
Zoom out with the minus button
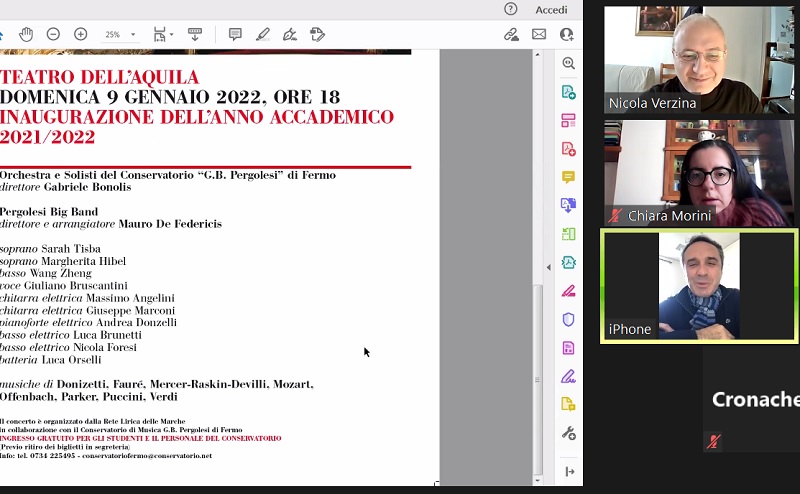pos(53,34)
